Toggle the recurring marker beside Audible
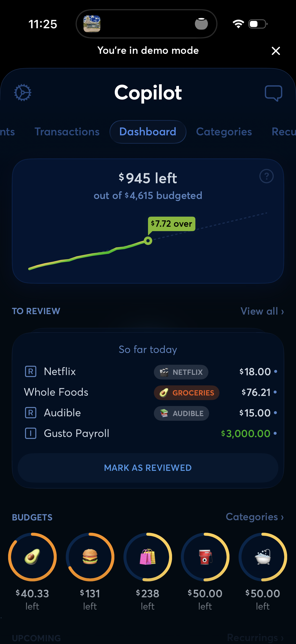The image size is (296, 644). 31,413
